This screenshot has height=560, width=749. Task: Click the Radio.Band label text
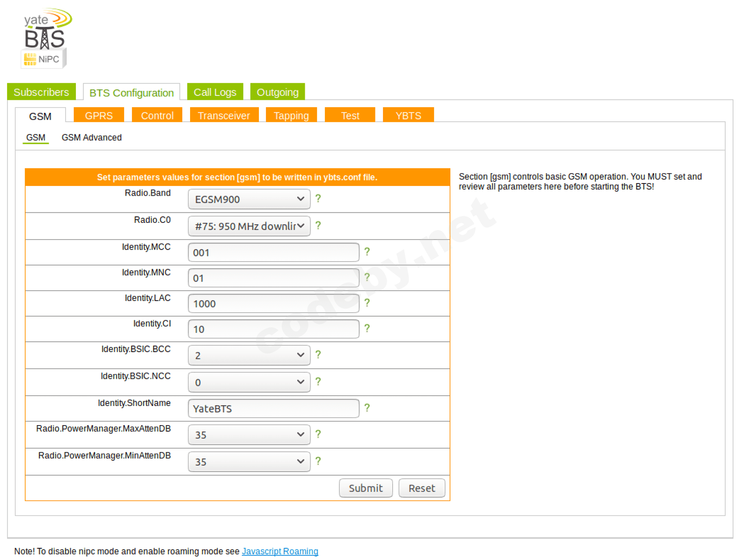pos(147,193)
